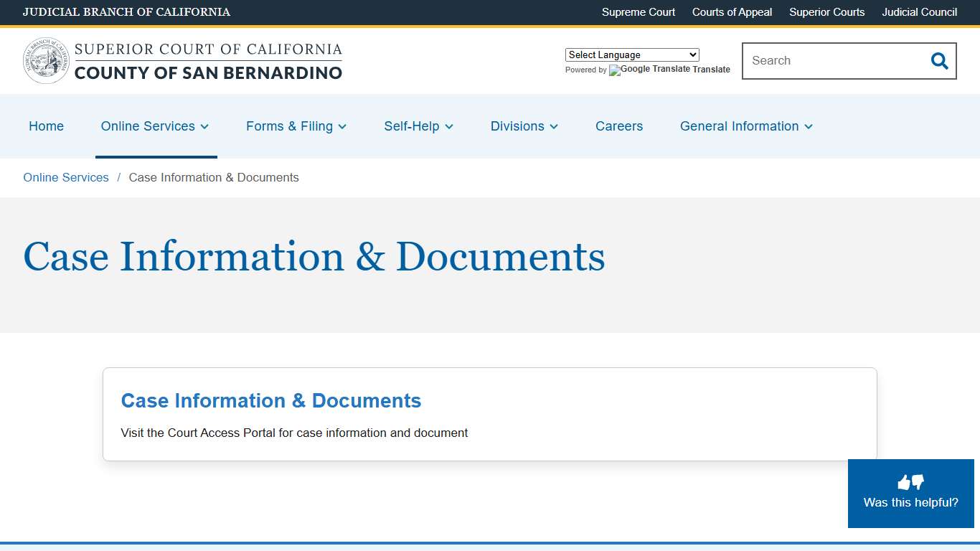Click the Courts of Appeal link
Image resolution: width=980 pixels, height=551 pixels.
point(732,12)
